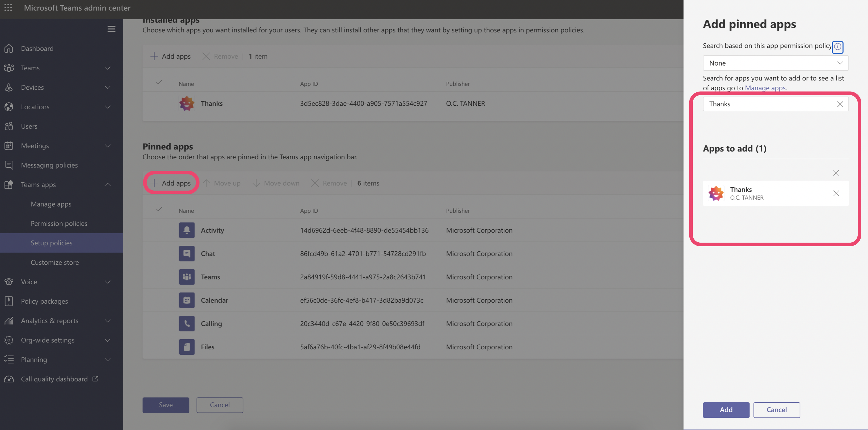Screen dimensions: 868x430
Task: Collapse the Teams apps section
Action: 108,184
